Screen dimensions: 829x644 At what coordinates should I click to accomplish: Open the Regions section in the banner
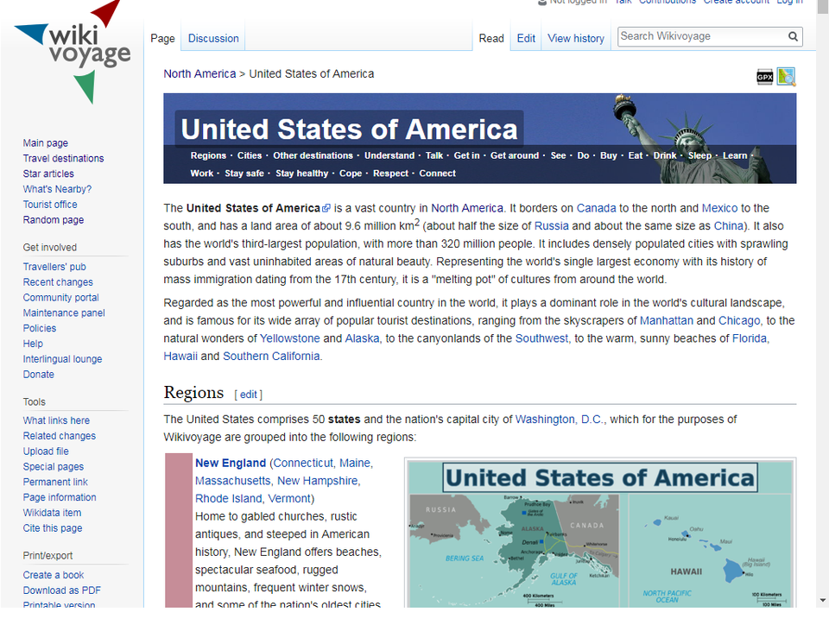pyautogui.click(x=208, y=155)
